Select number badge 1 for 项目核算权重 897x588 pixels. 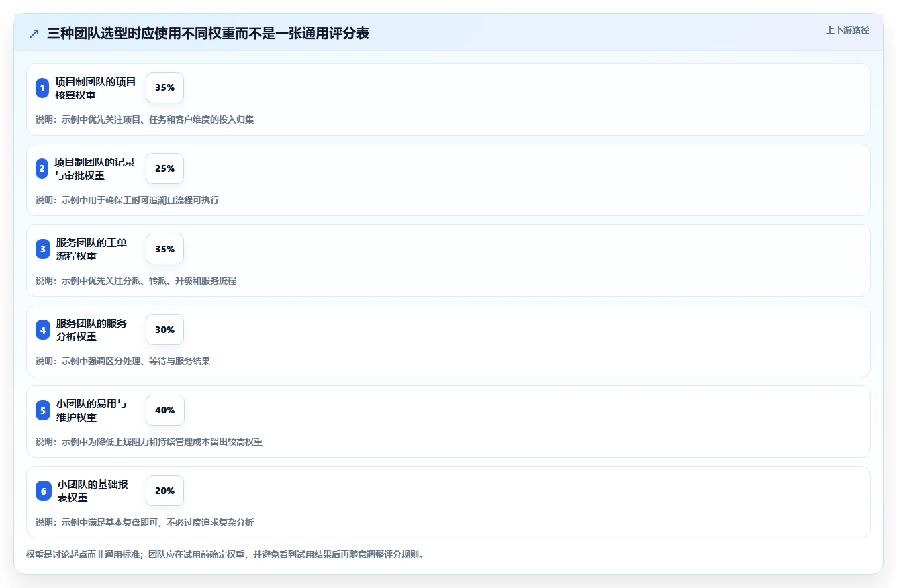pyautogui.click(x=42, y=88)
